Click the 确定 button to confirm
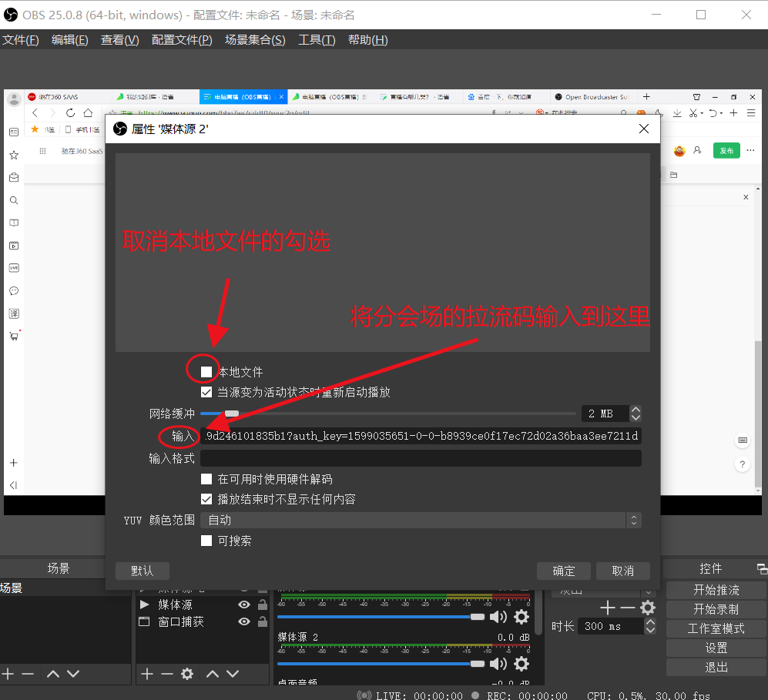The width and height of the screenshot is (768, 700). pos(563,571)
